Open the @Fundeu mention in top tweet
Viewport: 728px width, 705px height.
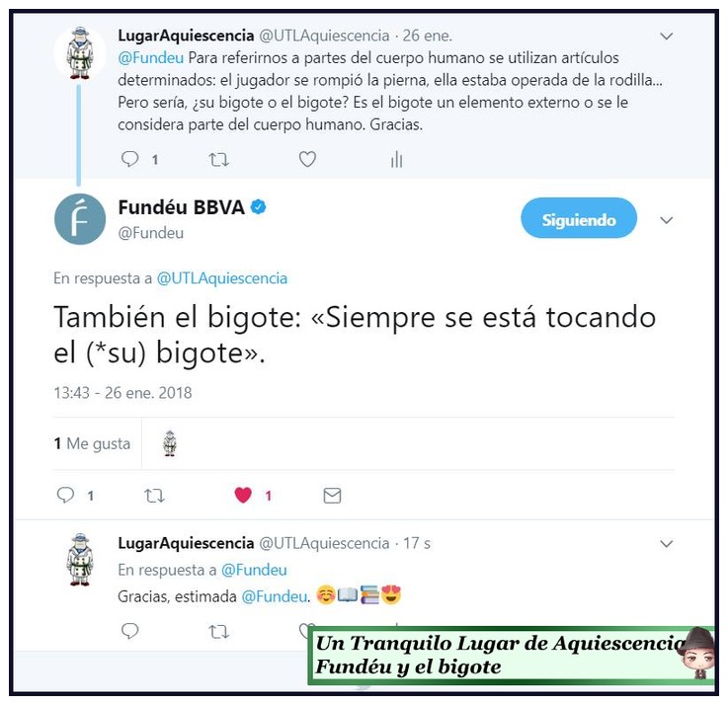pos(151,58)
